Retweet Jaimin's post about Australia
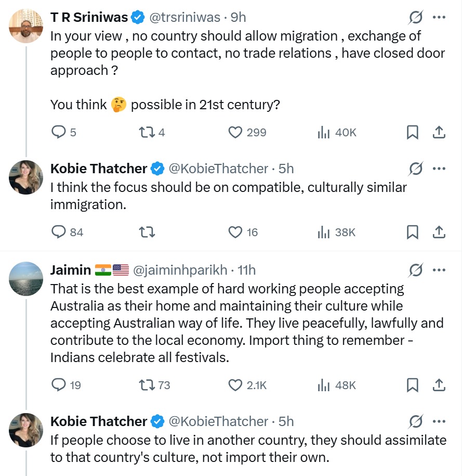The width and height of the screenshot is (462, 476). click(x=148, y=385)
